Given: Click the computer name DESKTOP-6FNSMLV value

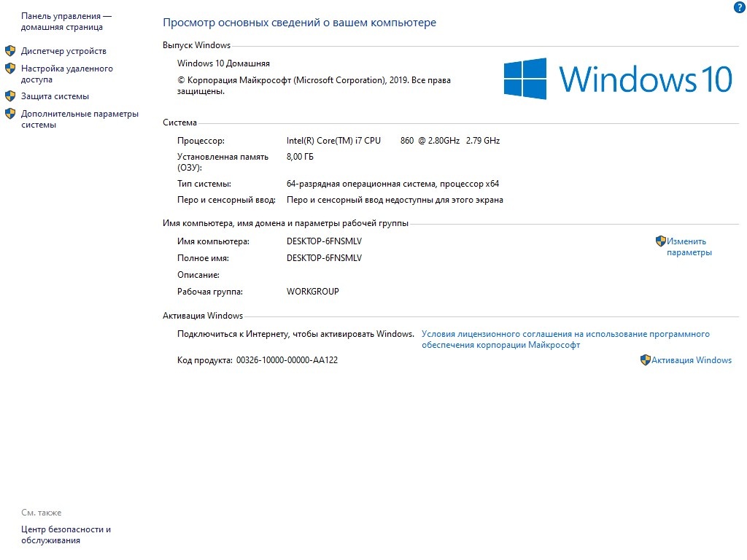Looking at the screenshot, I should (x=324, y=241).
